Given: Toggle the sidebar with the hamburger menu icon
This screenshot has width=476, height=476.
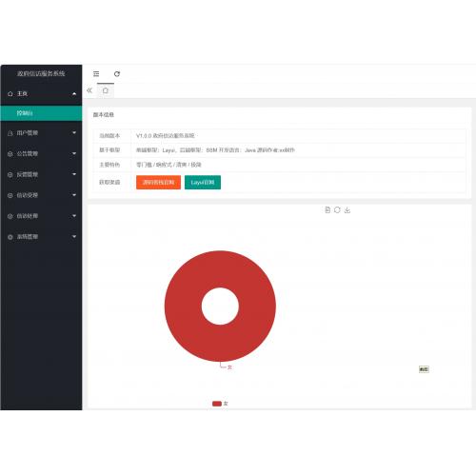Looking at the screenshot, I should coord(96,74).
